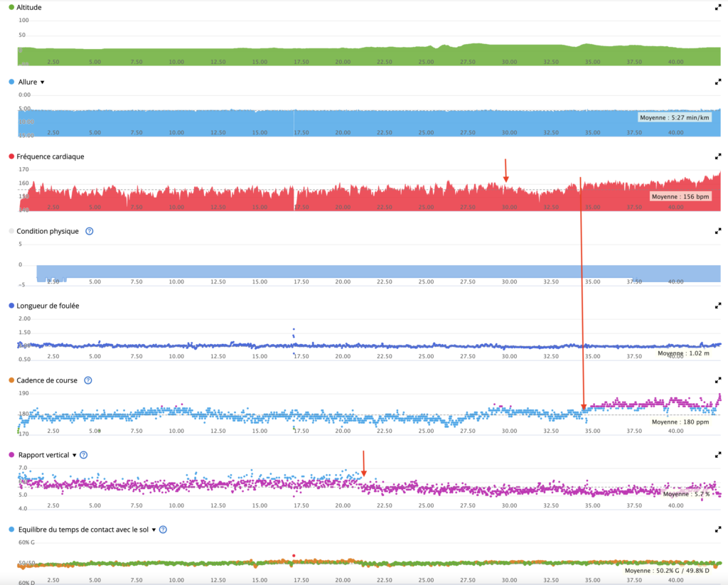The height and width of the screenshot is (585, 728).
Task: Click the Longueur de foulée chart title
Action: point(48,306)
